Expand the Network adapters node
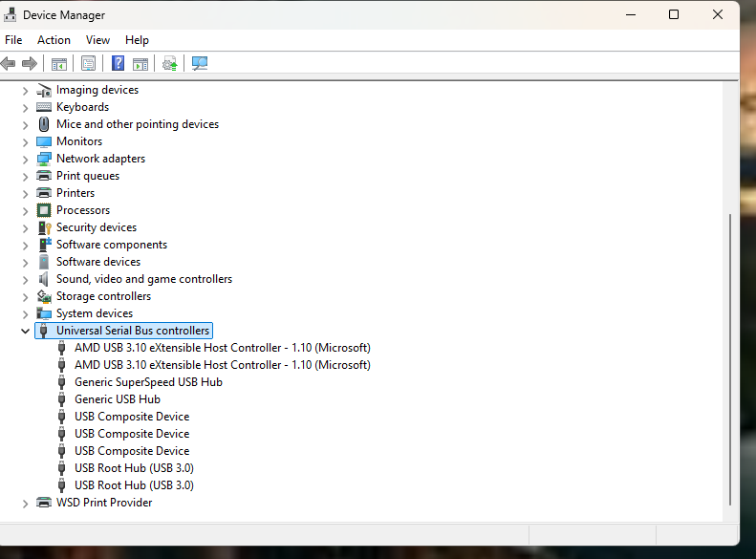The image size is (756, 559). pos(26,160)
